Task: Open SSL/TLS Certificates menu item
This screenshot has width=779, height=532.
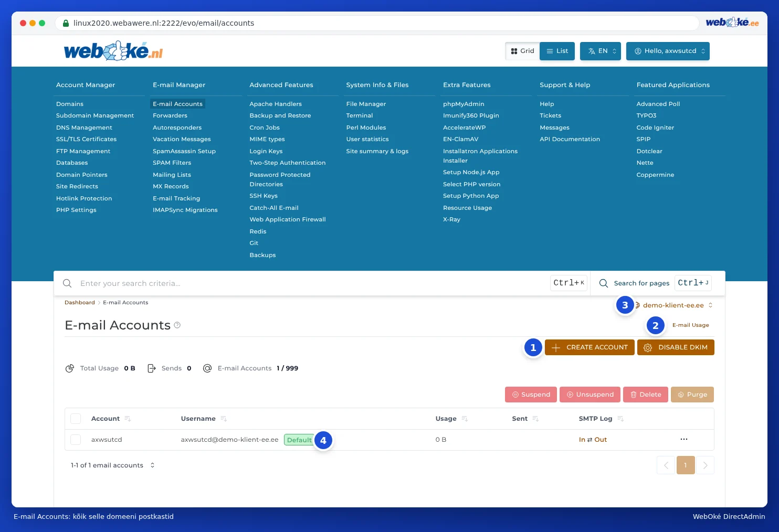Action: pyautogui.click(x=86, y=139)
